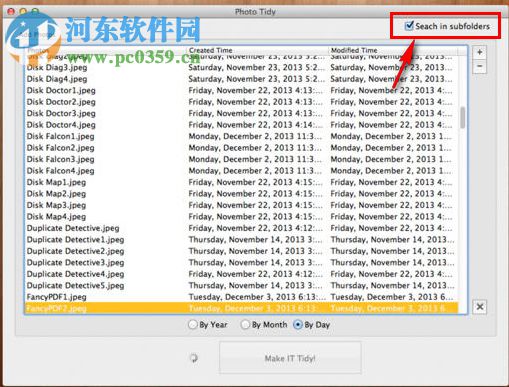Select the Disk Doctor2.jpeg row
The height and width of the screenshot is (387, 509).
[x=241, y=102]
